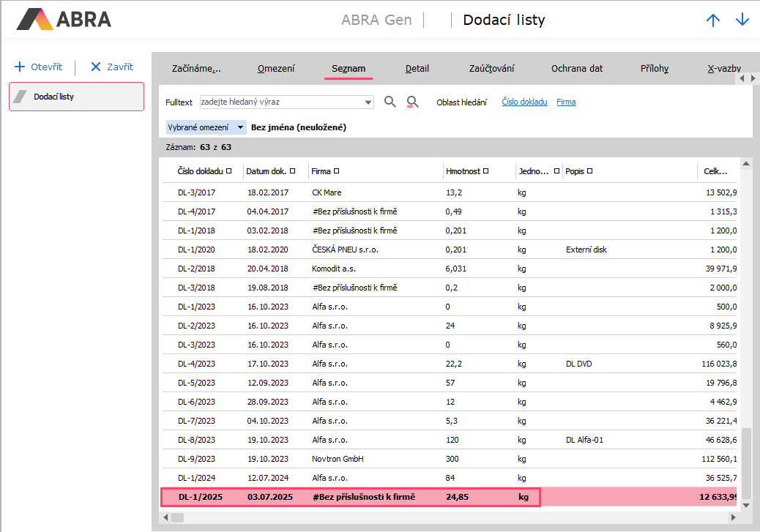This screenshot has width=760, height=532.
Task: Click the horizontal scrollbar thumb
Action: pos(177,517)
